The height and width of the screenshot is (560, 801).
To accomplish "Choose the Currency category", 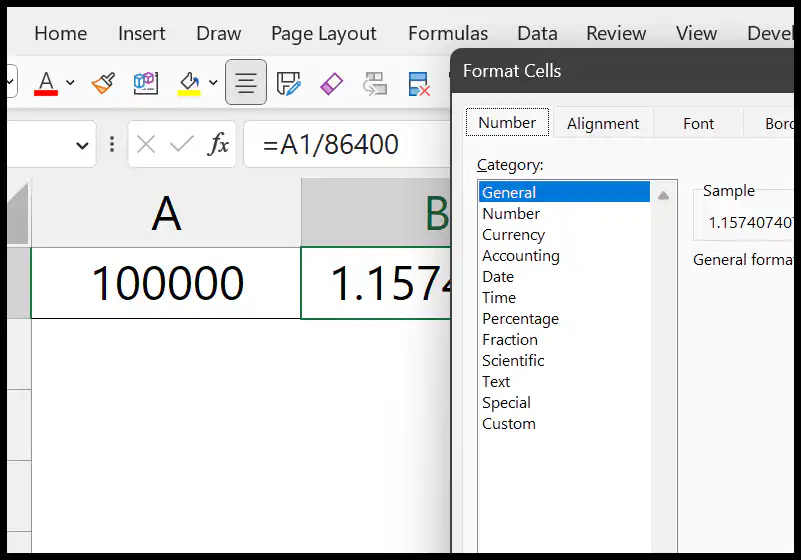I will 564,235.
